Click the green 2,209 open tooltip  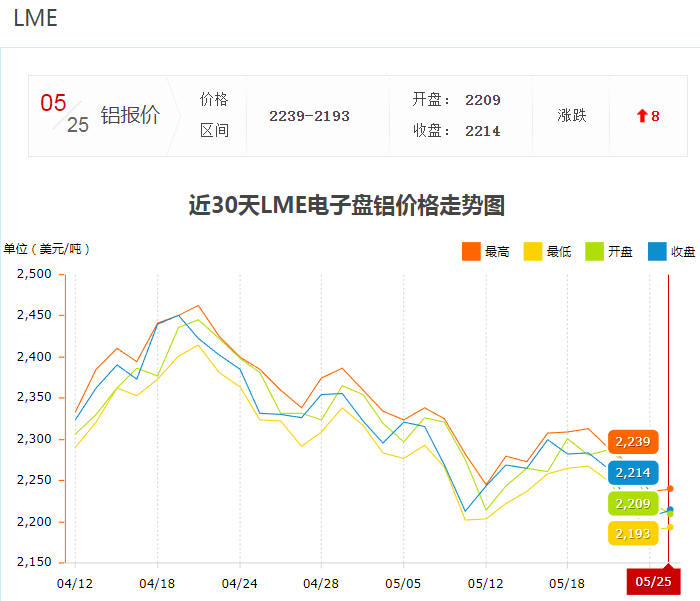click(x=633, y=503)
